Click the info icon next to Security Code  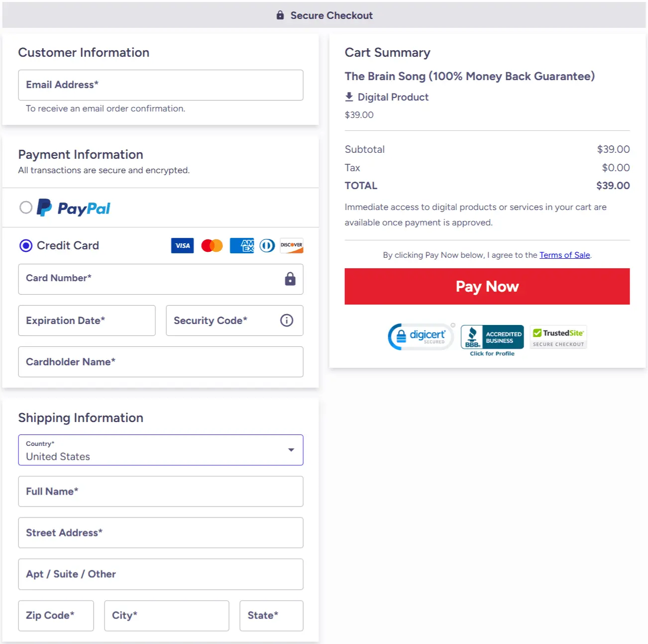click(x=286, y=321)
